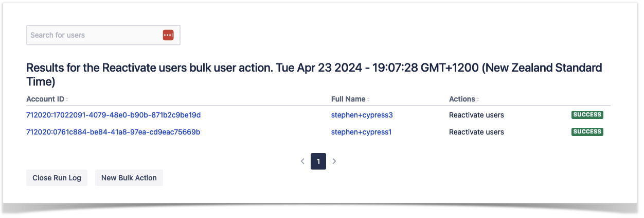The width and height of the screenshot is (644, 218).
Task: Click the Account ID column header
Action: pyautogui.click(x=45, y=99)
